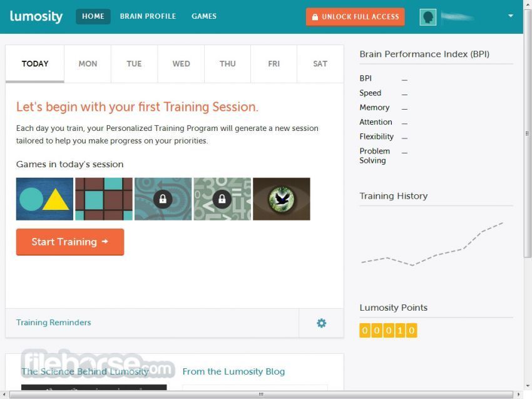Viewport: 532px width, 399px height.
Task: Switch to the MON tab
Action: (88, 64)
